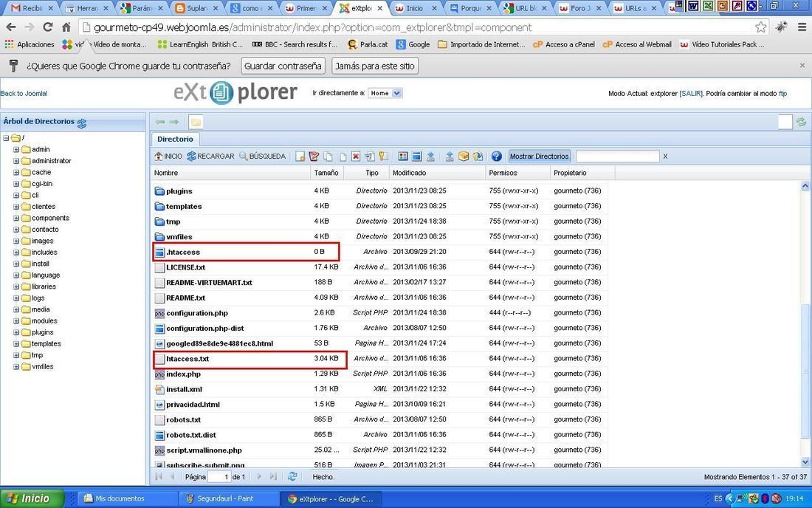Image resolution: width=812 pixels, height=508 pixels.
Task: Click the green back arrow in eXtplorer
Action: [160, 122]
